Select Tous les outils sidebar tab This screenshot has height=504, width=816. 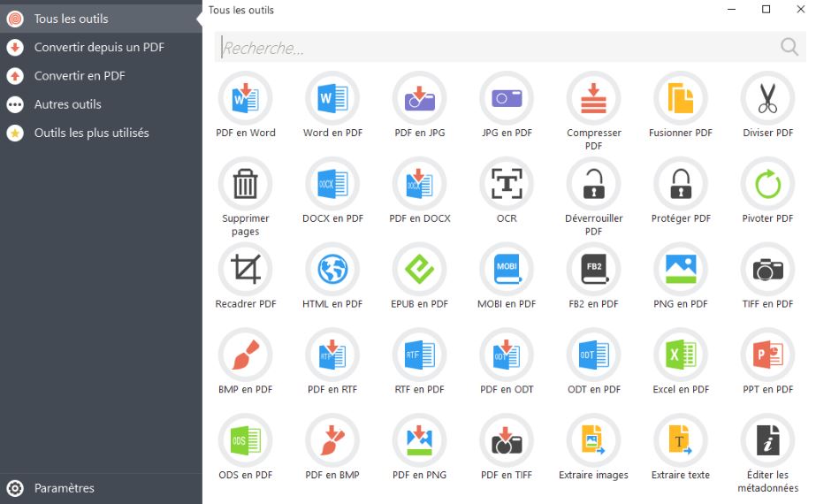[x=101, y=19]
